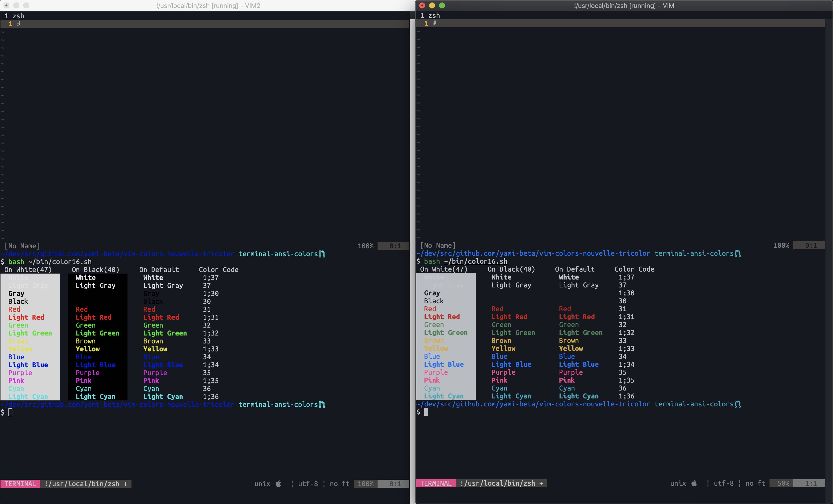Click the Apple logo in the left statusline
Image resolution: width=833 pixels, height=504 pixels.
279,484
